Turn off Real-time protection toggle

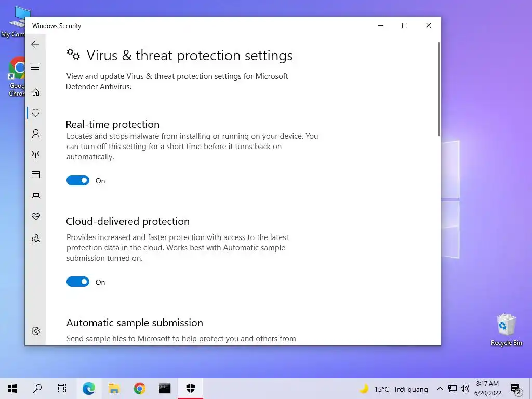click(x=78, y=180)
